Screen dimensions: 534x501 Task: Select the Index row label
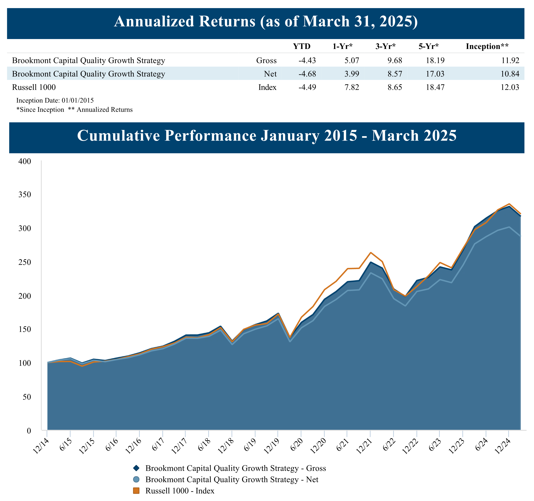point(267,87)
